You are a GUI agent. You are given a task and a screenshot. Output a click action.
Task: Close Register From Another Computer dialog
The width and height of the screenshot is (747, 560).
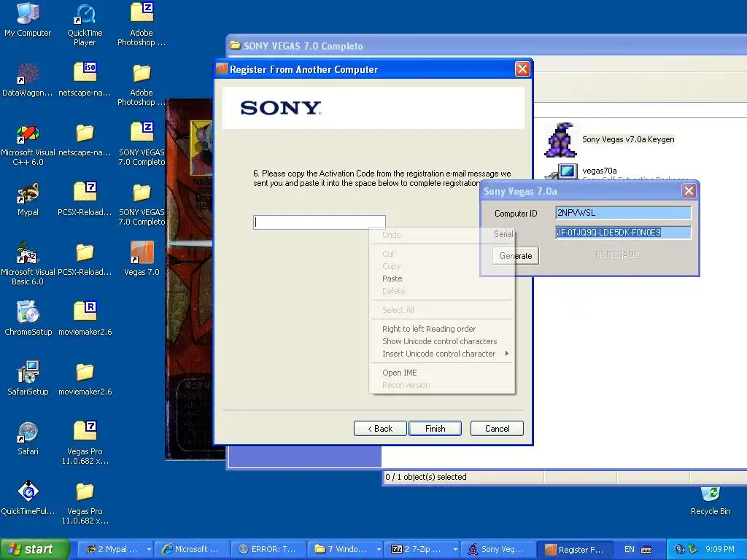522,69
